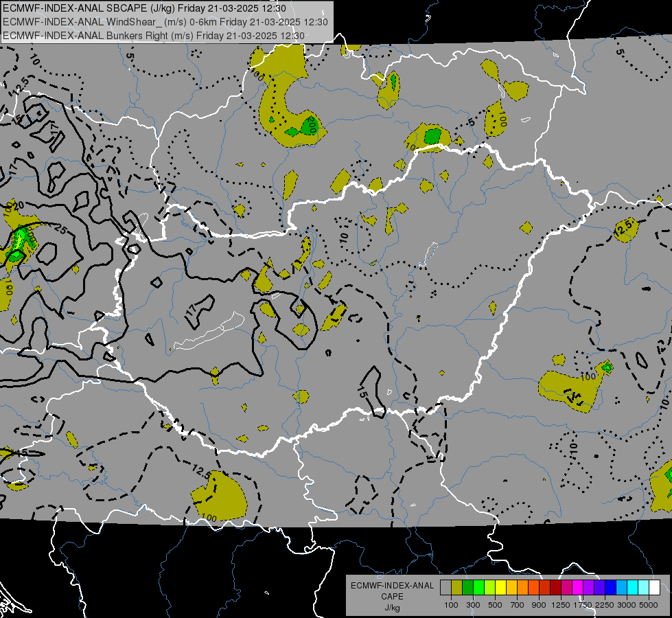Click the 1250 legend scale value
Image resolution: width=672 pixels, height=618 pixels.
click(561, 605)
